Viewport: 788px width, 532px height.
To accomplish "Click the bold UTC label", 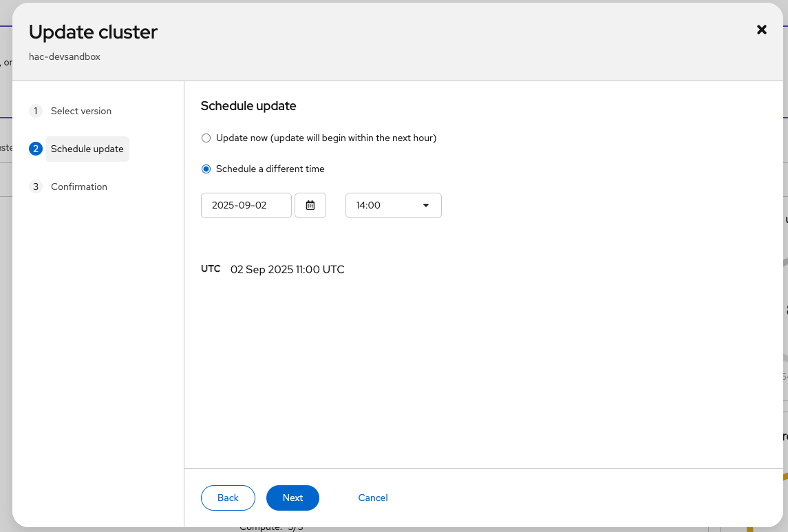I will point(211,268).
